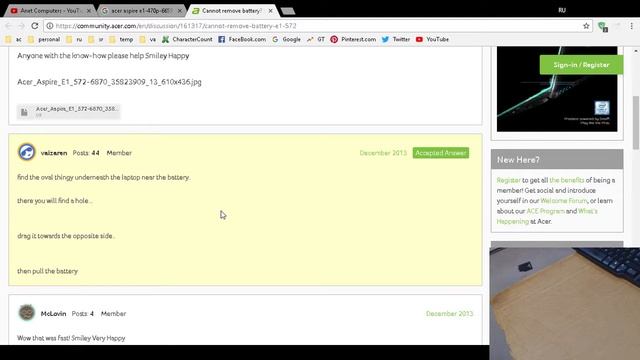This screenshot has width=640, height=360.
Task: Open McLovin's profile avatar
Action: pos(27,313)
